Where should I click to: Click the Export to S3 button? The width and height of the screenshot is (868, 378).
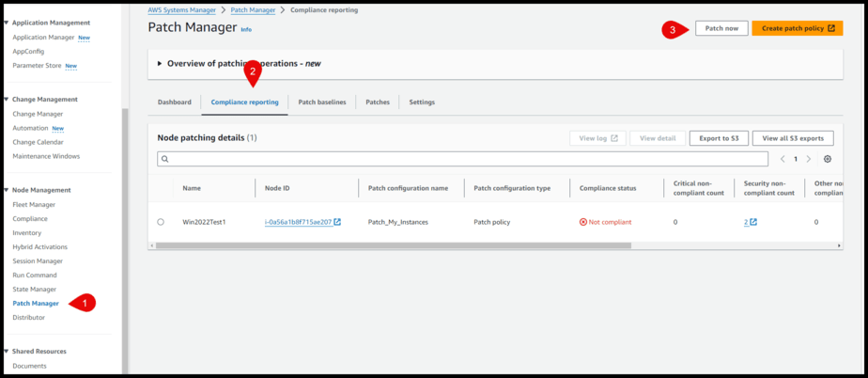(x=719, y=138)
